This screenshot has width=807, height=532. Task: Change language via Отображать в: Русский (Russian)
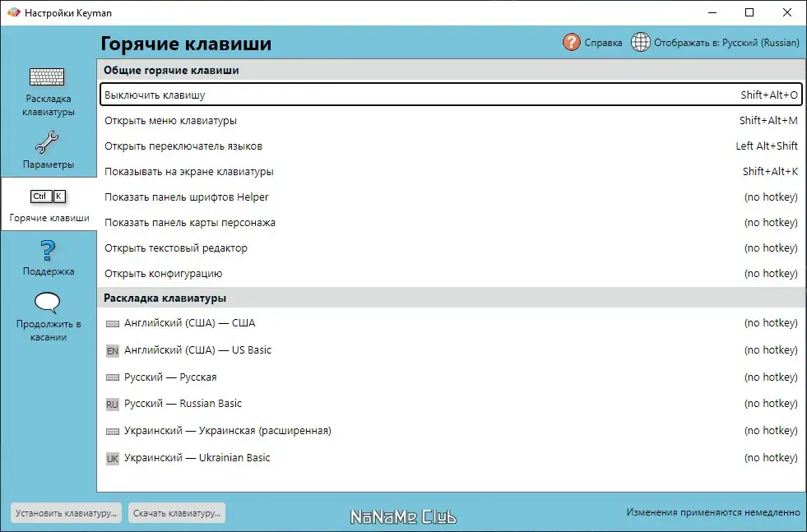click(x=726, y=43)
